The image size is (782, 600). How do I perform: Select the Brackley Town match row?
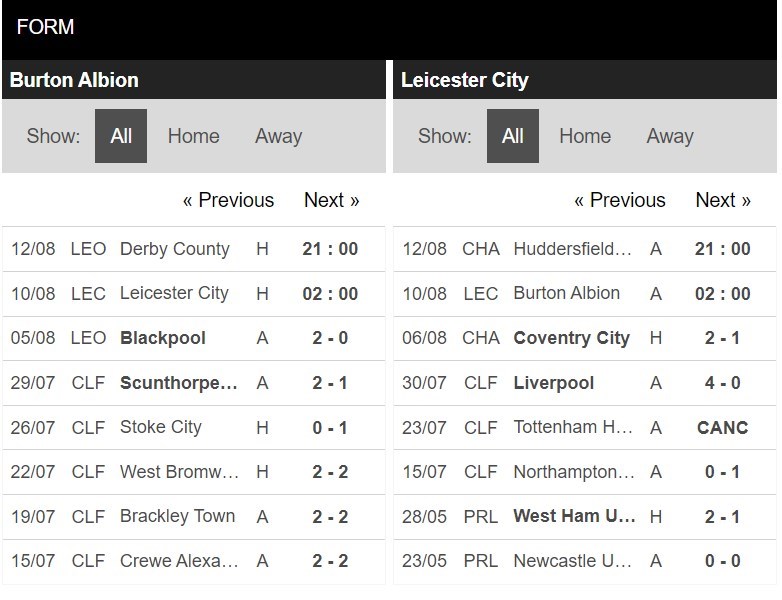pos(194,517)
